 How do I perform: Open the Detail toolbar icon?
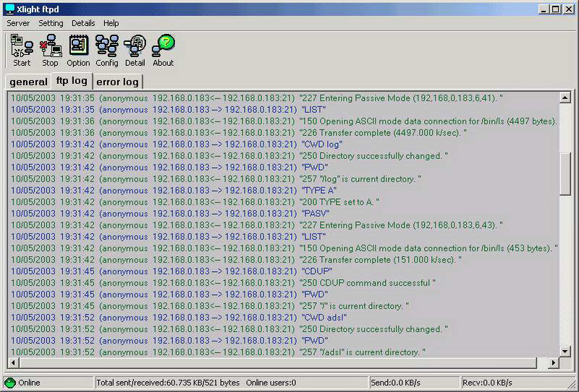(135, 51)
